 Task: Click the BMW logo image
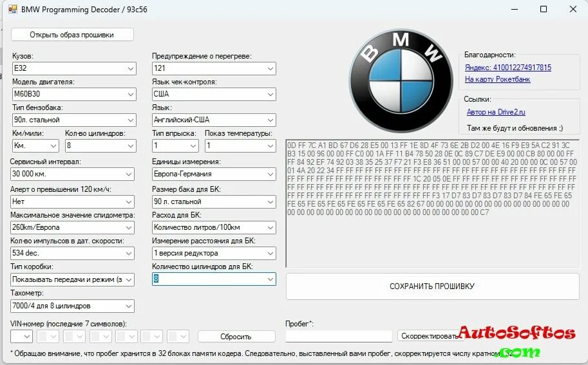[x=401, y=80]
